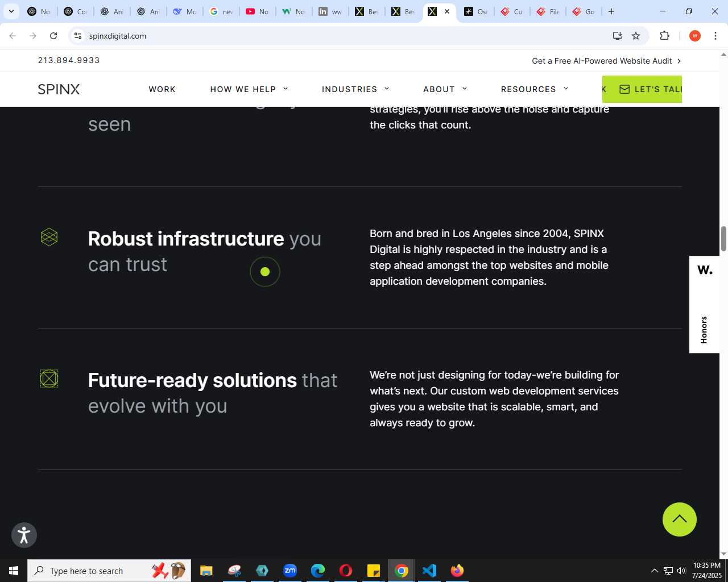Open Visual Studio Code from the taskbar
The height and width of the screenshot is (582, 728).
(429, 571)
